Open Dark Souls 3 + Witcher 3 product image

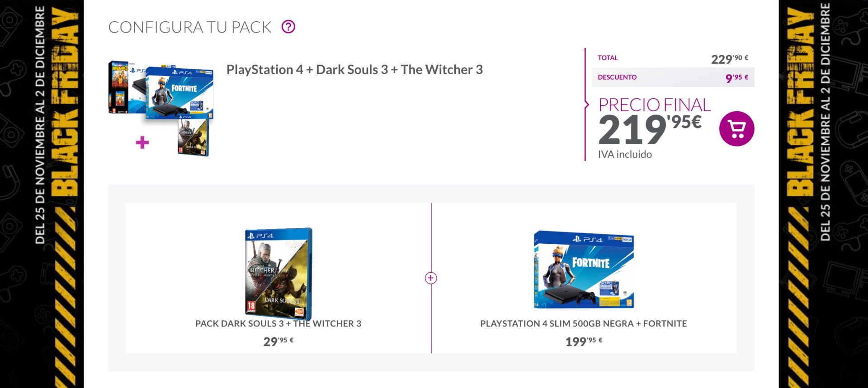pyautogui.click(x=278, y=273)
